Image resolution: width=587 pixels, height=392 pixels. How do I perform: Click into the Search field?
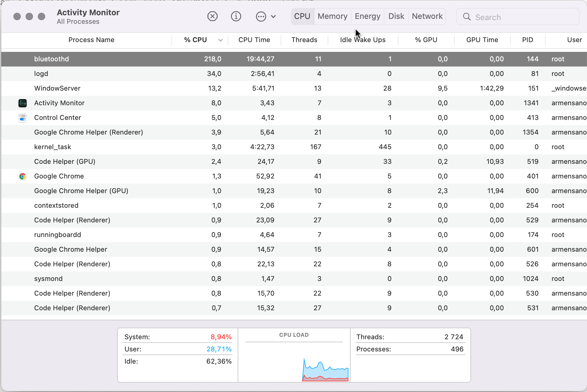(522, 17)
